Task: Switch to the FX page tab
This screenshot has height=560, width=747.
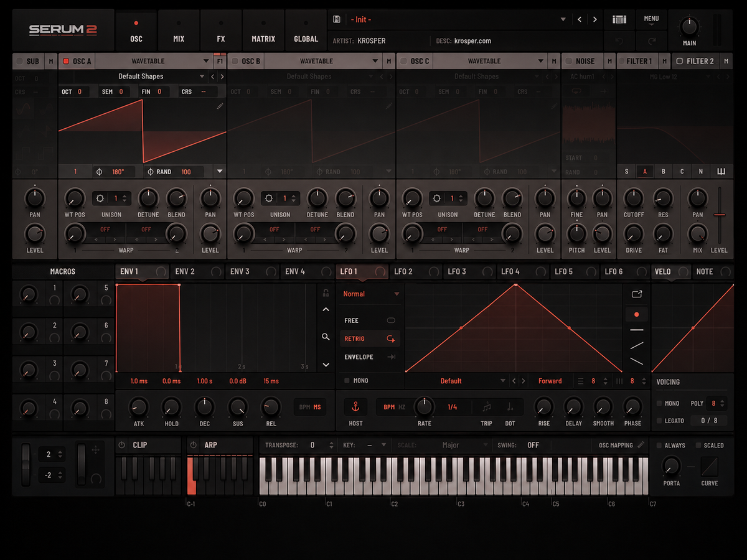Action: 221,30
